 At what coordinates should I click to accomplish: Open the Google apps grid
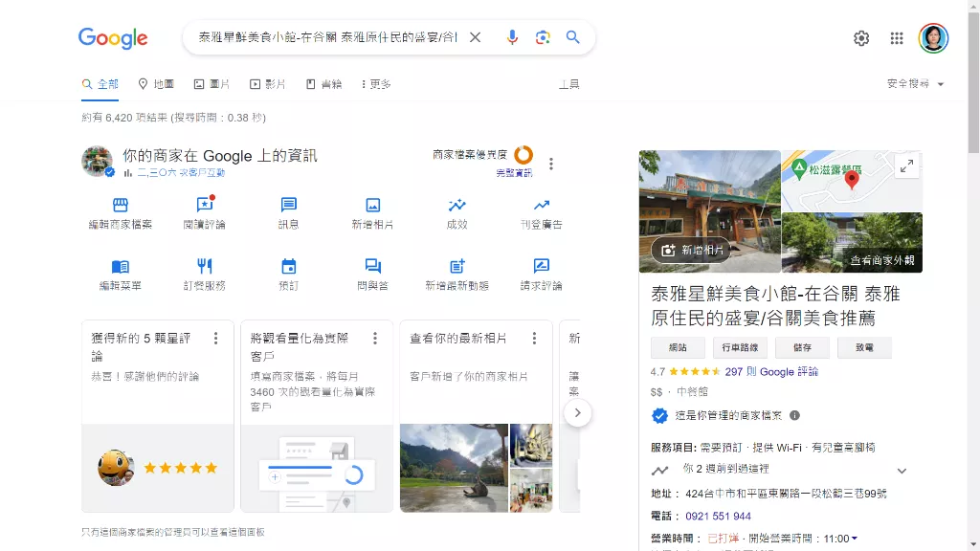tap(897, 38)
